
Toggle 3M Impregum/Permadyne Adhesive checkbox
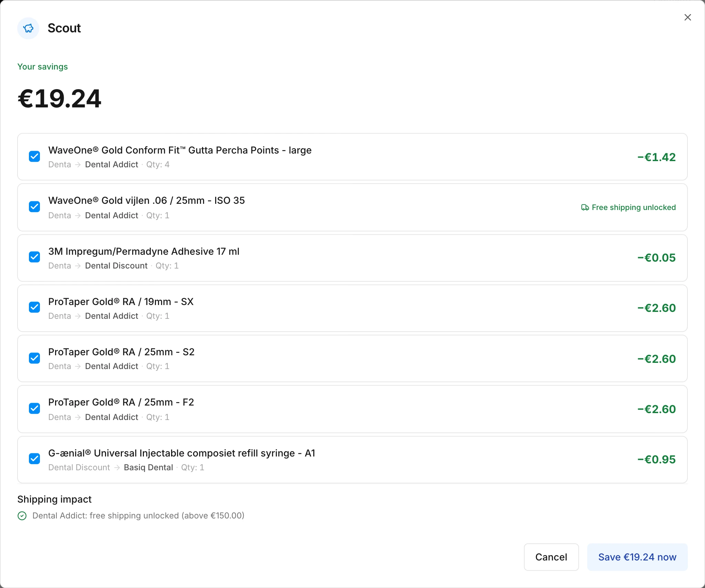click(x=34, y=257)
